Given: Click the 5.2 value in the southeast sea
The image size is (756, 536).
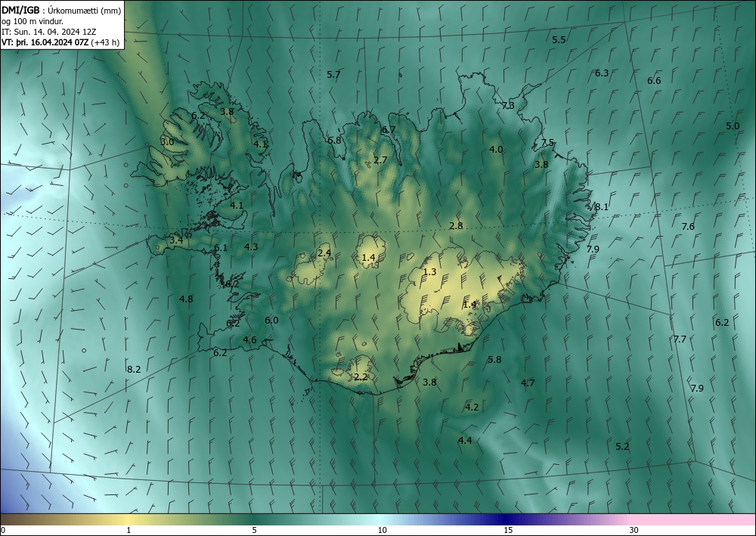Looking at the screenshot, I should (622, 446).
